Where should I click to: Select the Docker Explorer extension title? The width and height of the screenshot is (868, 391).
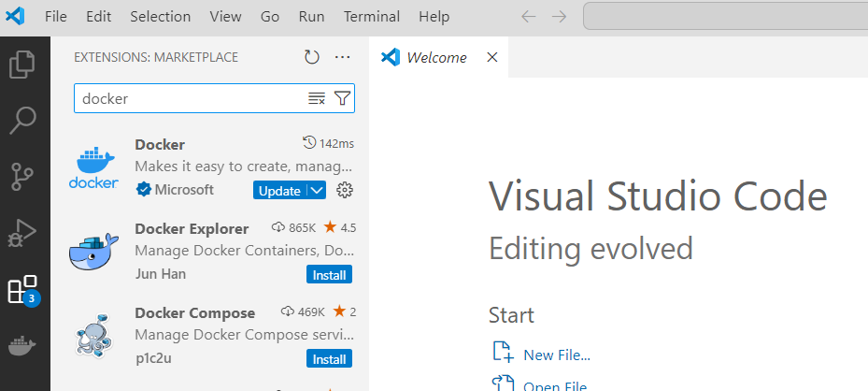pos(192,228)
